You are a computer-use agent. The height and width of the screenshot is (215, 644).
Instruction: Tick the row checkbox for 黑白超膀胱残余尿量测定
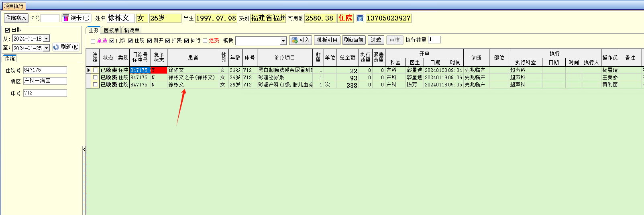click(95, 70)
